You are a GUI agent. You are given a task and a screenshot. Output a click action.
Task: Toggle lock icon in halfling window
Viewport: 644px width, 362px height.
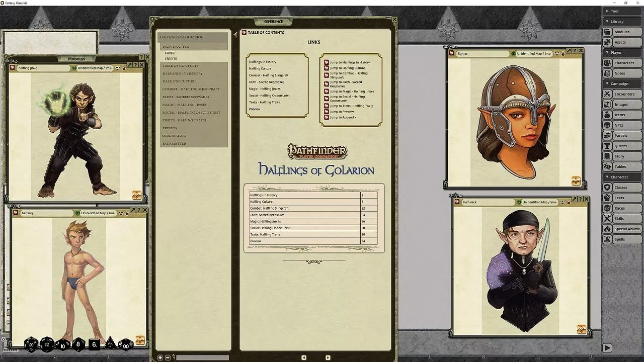127,213
